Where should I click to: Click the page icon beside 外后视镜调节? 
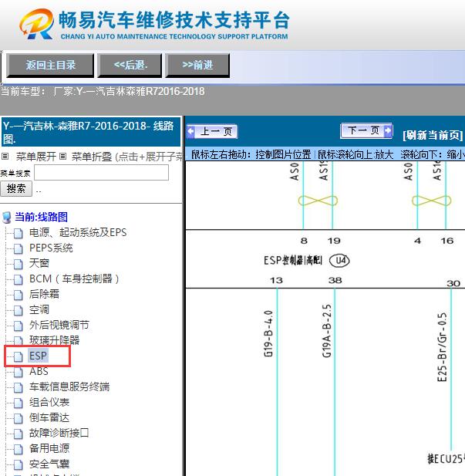19,326
